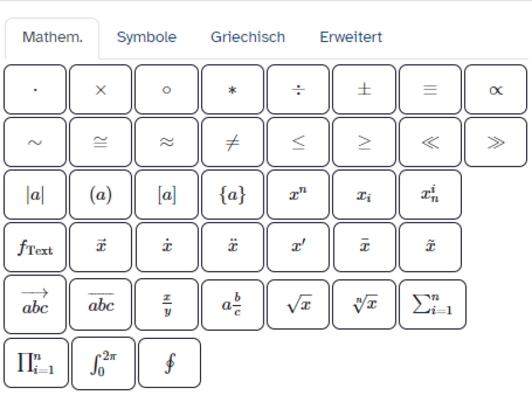Insert the superscript exponent template
This screenshot has height=395, width=532.
coord(298,194)
